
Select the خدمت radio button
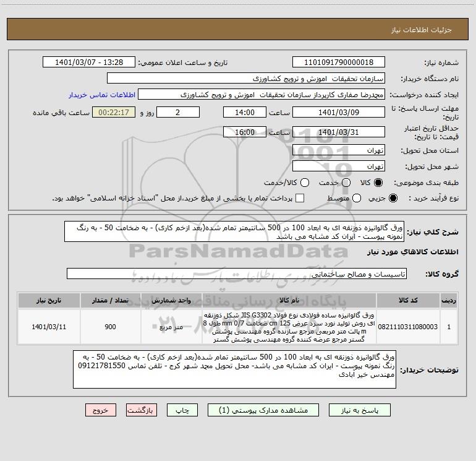point(346,183)
